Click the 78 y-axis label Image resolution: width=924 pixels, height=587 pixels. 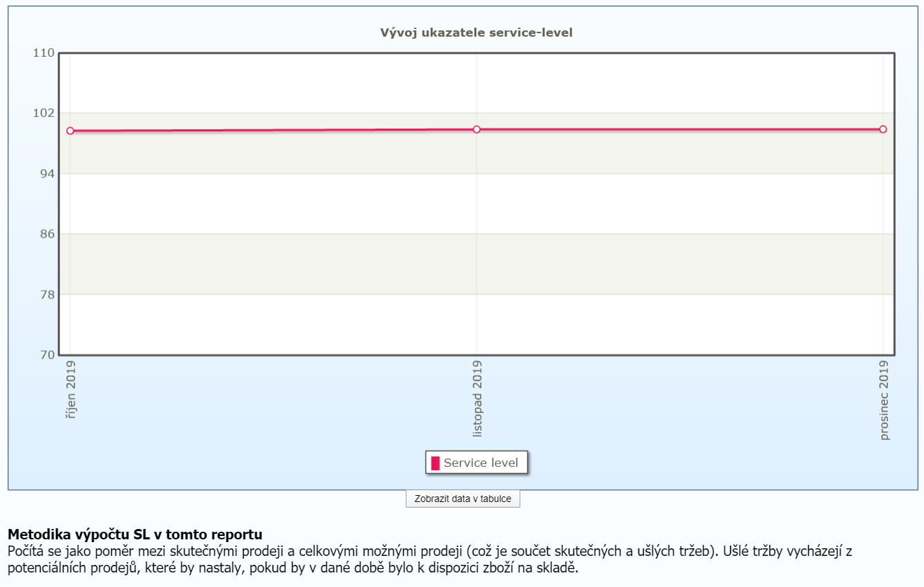tap(48, 295)
